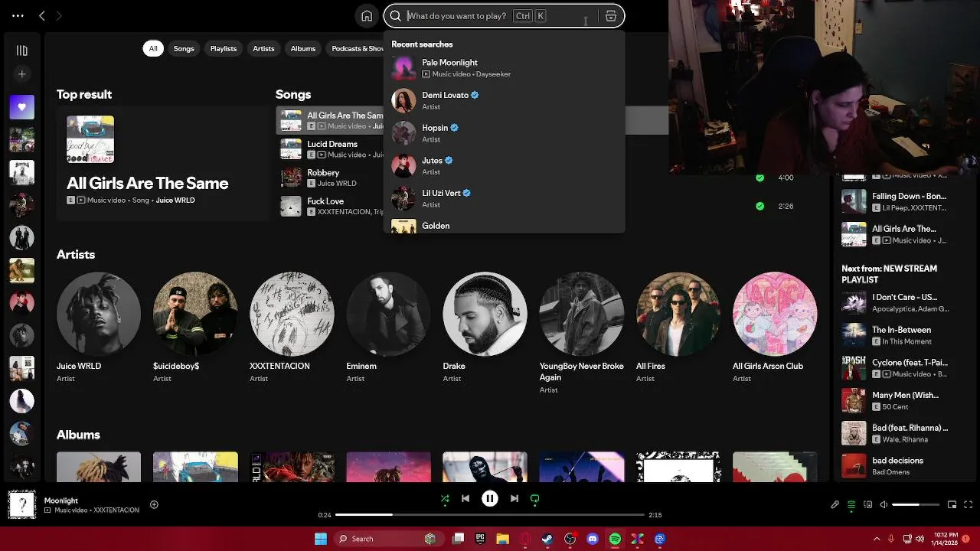Open $uicideboy$ artist card
This screenshot has height=551, width=980.
(x=195, y=328)
